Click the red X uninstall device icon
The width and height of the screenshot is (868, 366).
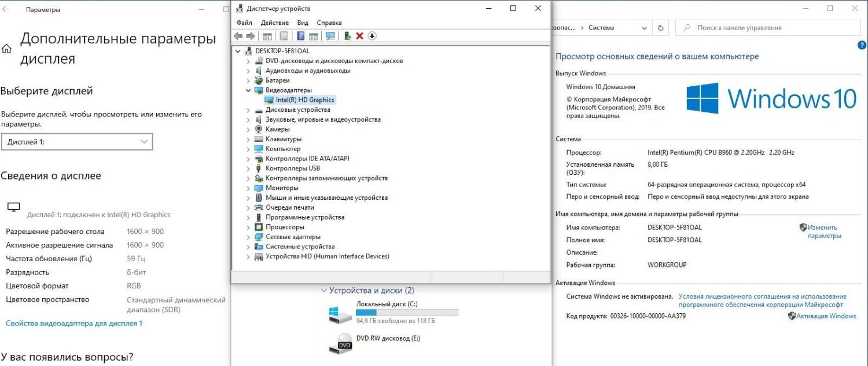(x=359, y=36)
